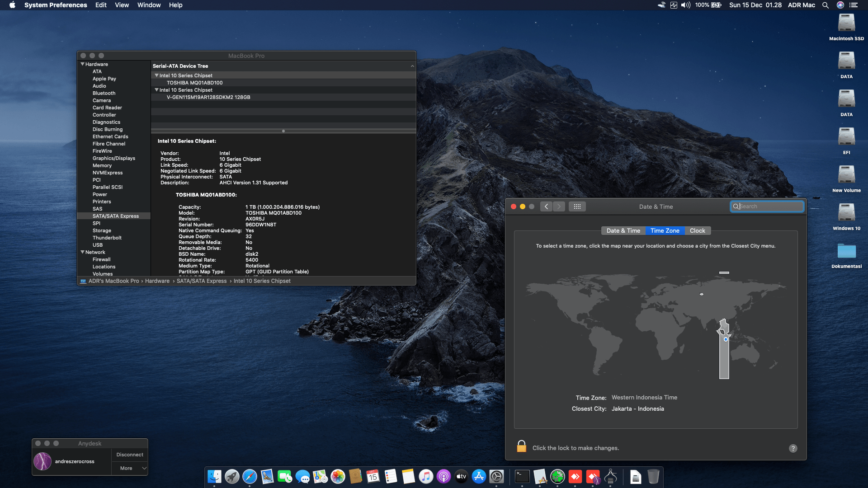Click the back arrow in Date & Time
The height and width of the screenshot is (488, 868).
pyautogui.click(x=546, y=206)
